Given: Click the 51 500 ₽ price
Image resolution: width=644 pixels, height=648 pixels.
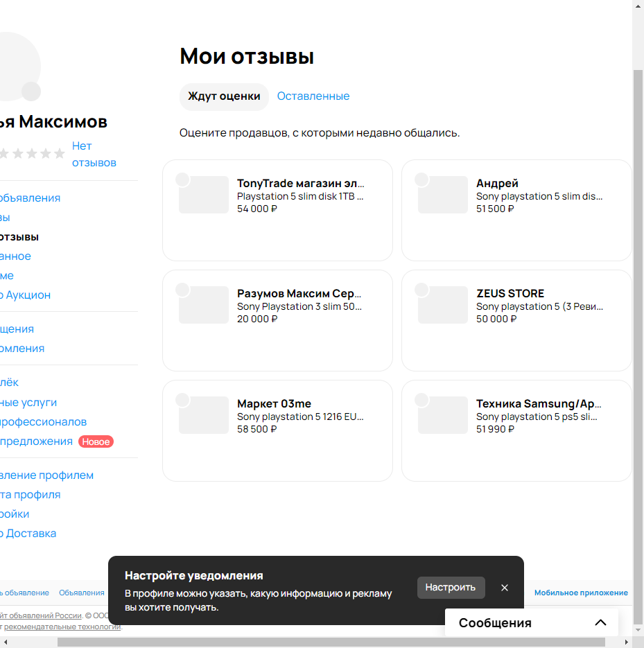Looking at the screenshot, I should point(495,209).
